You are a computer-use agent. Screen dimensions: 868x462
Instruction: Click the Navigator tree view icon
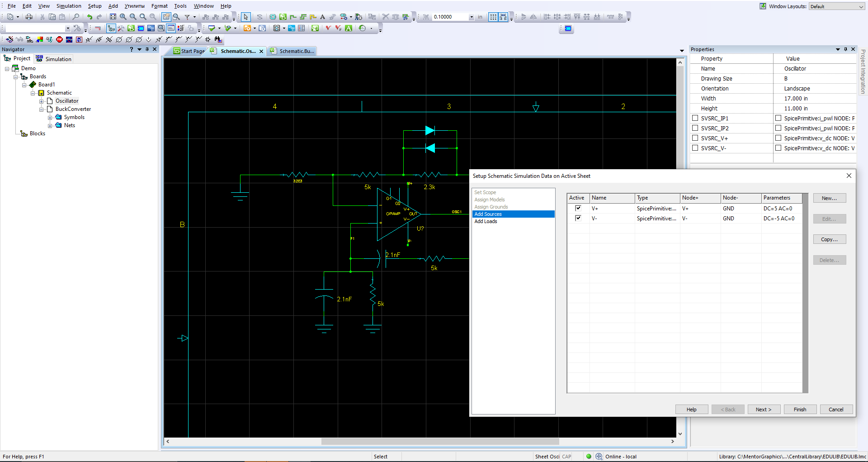[x=111, y=28]
